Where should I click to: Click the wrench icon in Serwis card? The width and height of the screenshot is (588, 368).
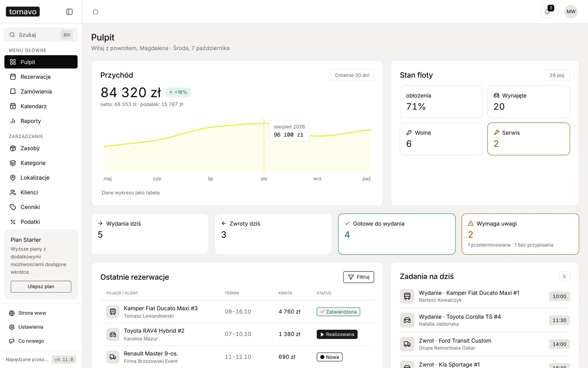coord(496,132)
